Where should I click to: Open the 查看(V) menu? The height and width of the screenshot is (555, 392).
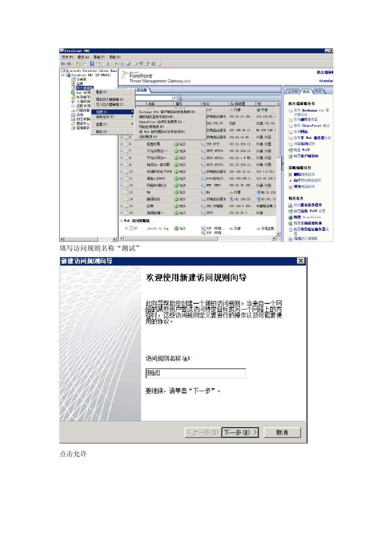click(x=99, y=57)
